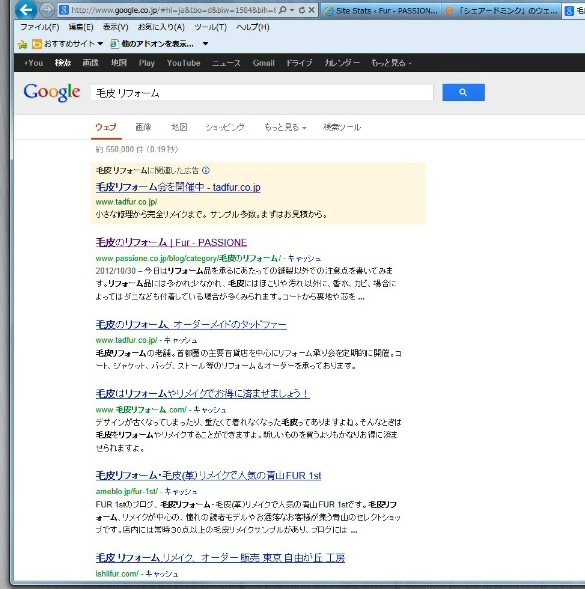Click the browser forward arrow button
This screenshot has width=585, height=589.
click(47, 11)
